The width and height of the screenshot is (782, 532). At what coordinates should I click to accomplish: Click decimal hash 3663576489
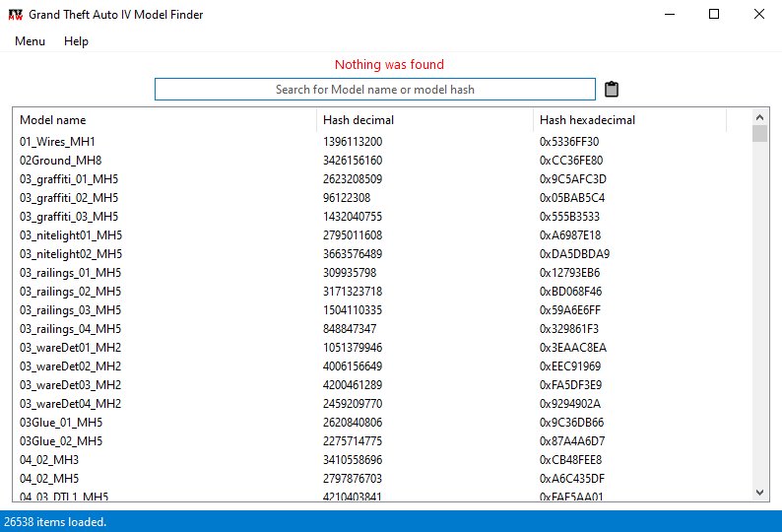click(x=353, y=254)
